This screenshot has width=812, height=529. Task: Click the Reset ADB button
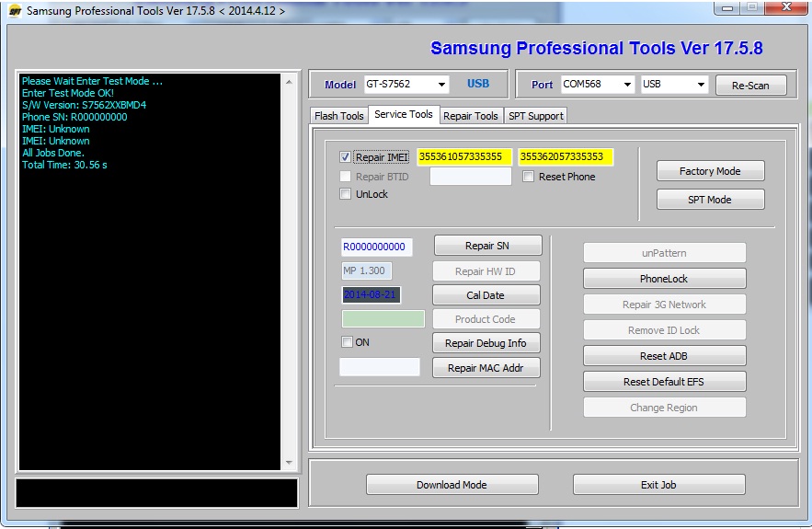coord(665,356)
